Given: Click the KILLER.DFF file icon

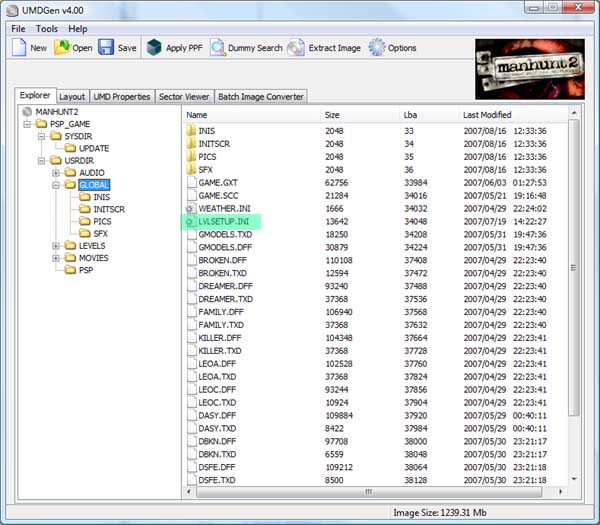Looking at the screenshot, I should tap(191, 338).
